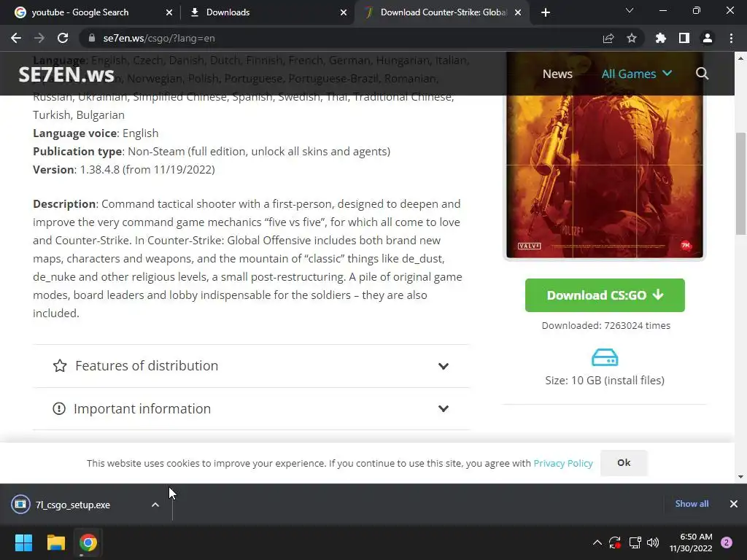
Task: Open the Windows Start menu
Action: [23, 542]
